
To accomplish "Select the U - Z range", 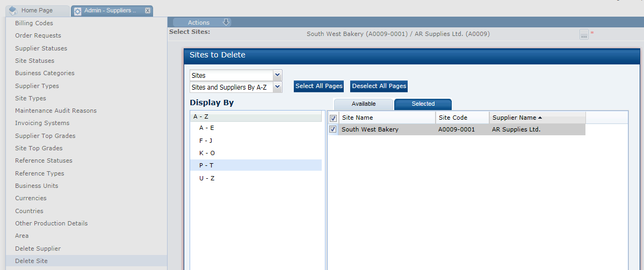I will coord(256,179).
